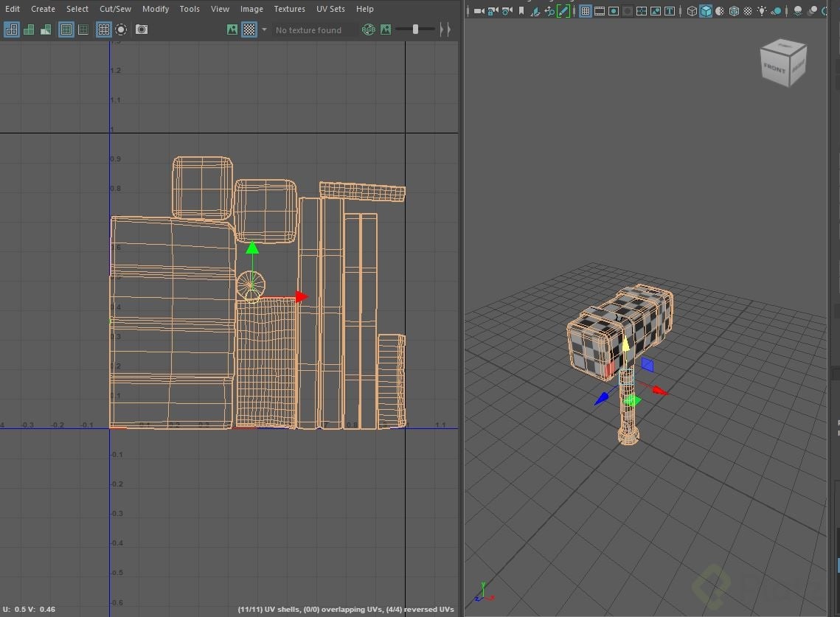Open the viewport camera bookmarks dropdown
This screenshot has width=840, height=617.
(521, 11)
